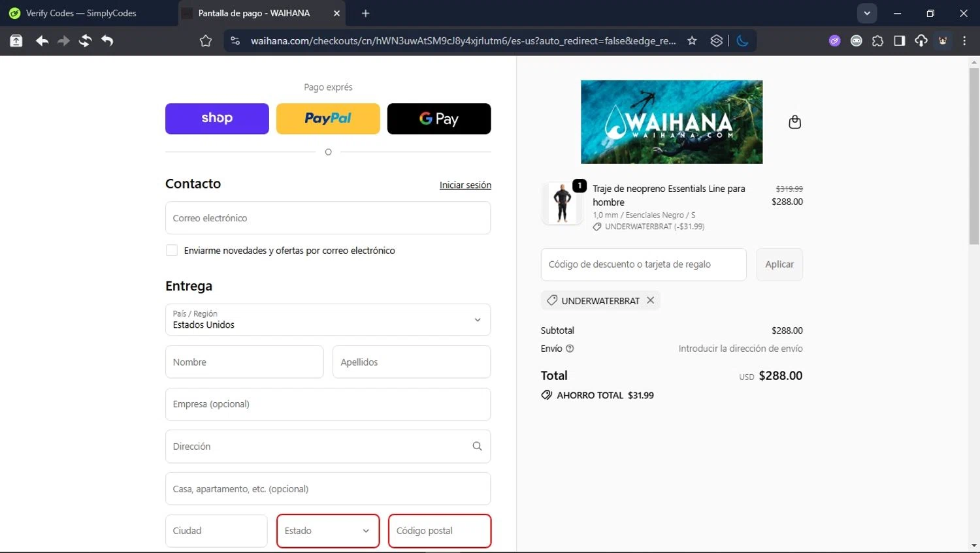The width and height of the screenshot is (980, 553).
Task: Click the browser forward arrow
Action: 63,41
